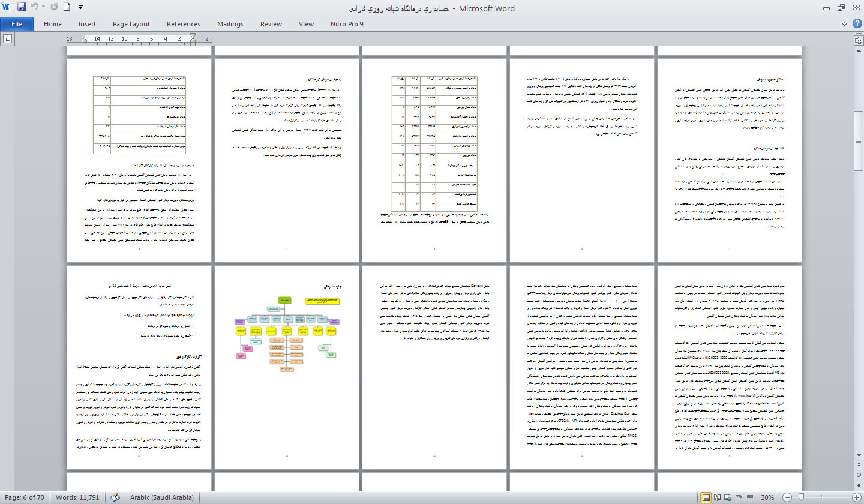Click the New Document icon
The height and width of the screenshot is (504, 864).
[x=67, y=8]
